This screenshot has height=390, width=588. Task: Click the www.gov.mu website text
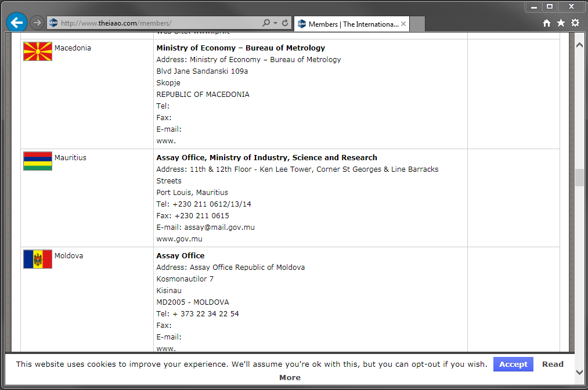point(179,239)
